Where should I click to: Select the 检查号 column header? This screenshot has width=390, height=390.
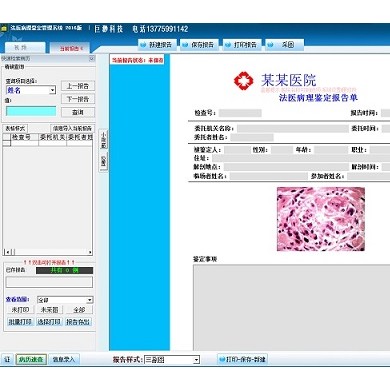click(25, 137)
